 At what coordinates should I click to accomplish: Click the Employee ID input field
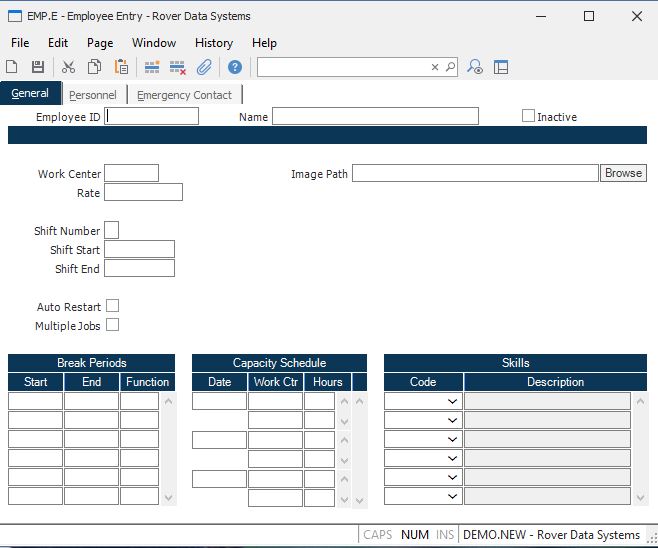pos(152,116)
